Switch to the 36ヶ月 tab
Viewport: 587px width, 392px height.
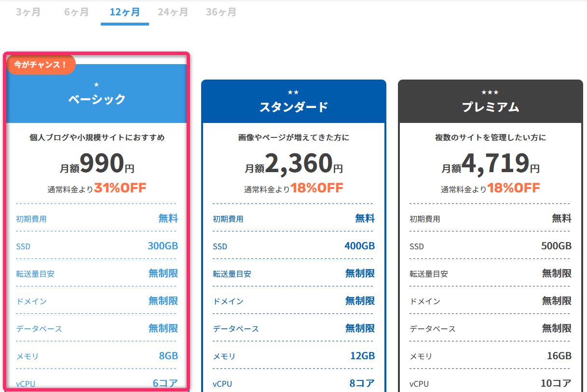click(220, 12)
